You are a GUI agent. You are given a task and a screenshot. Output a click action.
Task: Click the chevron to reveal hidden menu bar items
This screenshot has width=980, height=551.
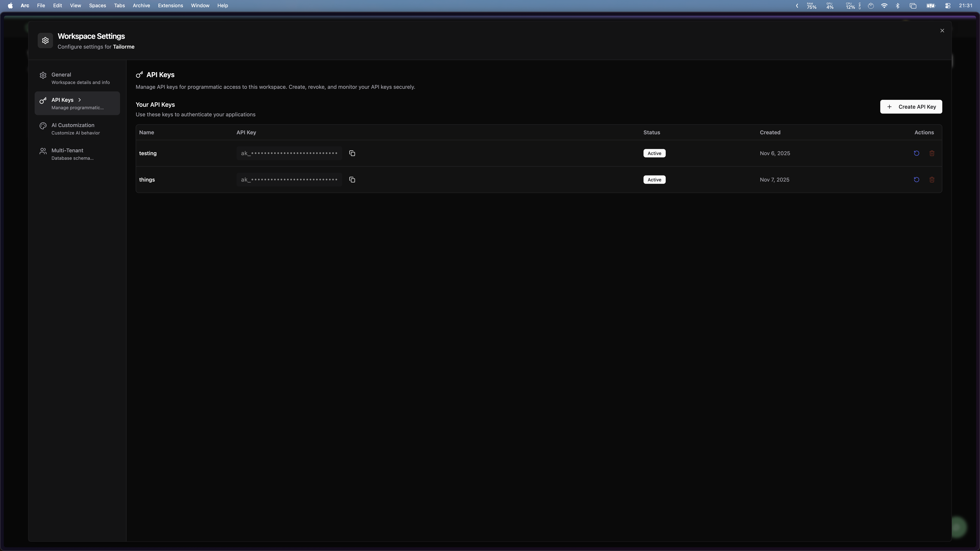(x=797, y=6)
